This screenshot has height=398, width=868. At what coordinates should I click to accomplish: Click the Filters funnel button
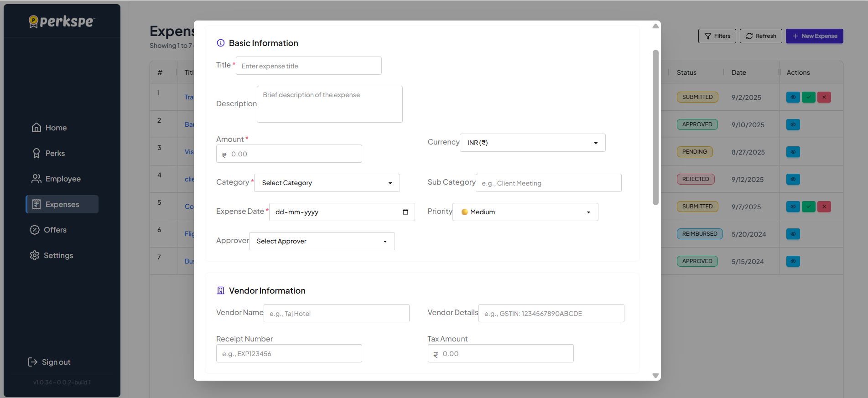[717, 36]
